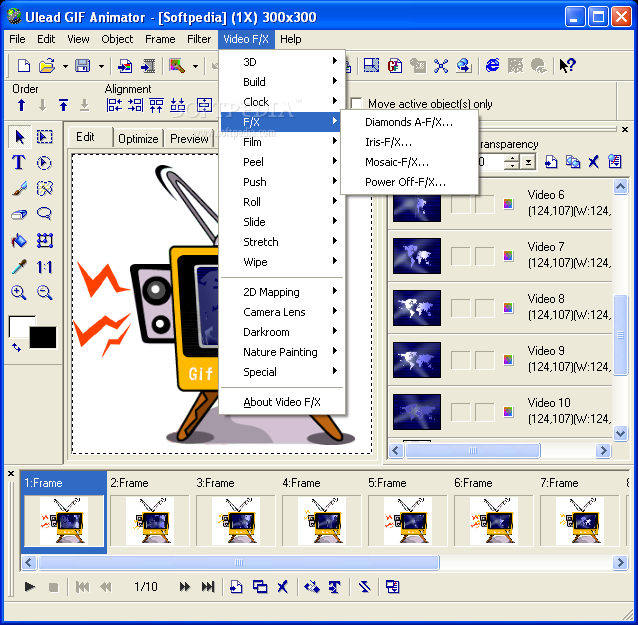
Task: Toggle the second box for Video 7
Action: [485, 256]
